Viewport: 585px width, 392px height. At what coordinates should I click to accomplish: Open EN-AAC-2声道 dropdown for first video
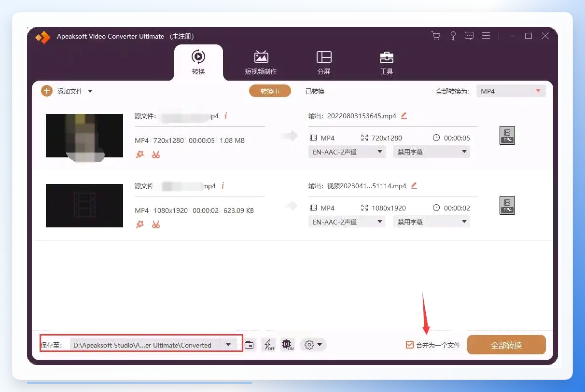[x=347, y=152]
